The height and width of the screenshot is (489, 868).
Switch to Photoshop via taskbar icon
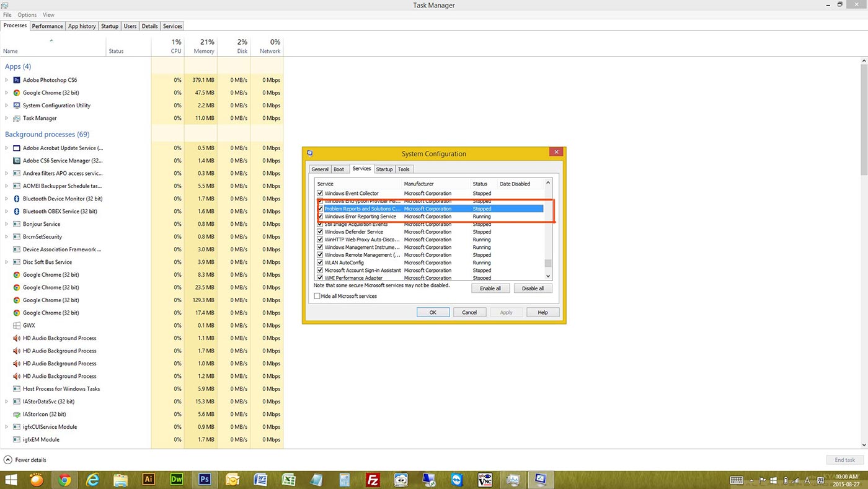(x=205, y=479)
